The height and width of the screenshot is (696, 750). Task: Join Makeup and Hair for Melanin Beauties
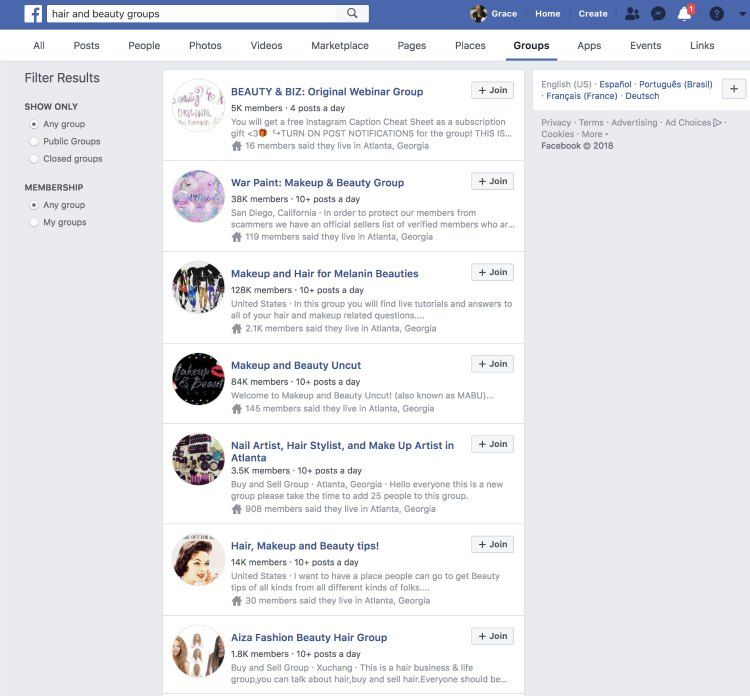(492, 272)
